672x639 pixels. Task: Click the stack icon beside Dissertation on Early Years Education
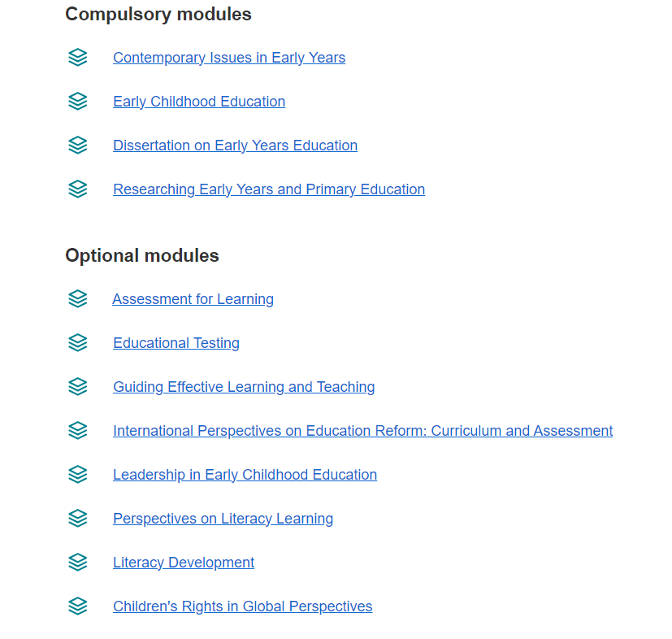(x=77, y=146)
